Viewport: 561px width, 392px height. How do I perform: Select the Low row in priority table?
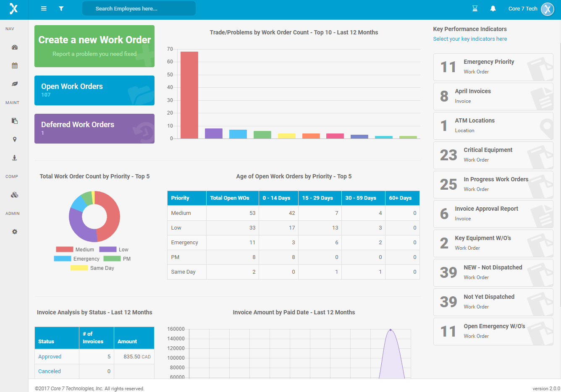tap(294, 228)
